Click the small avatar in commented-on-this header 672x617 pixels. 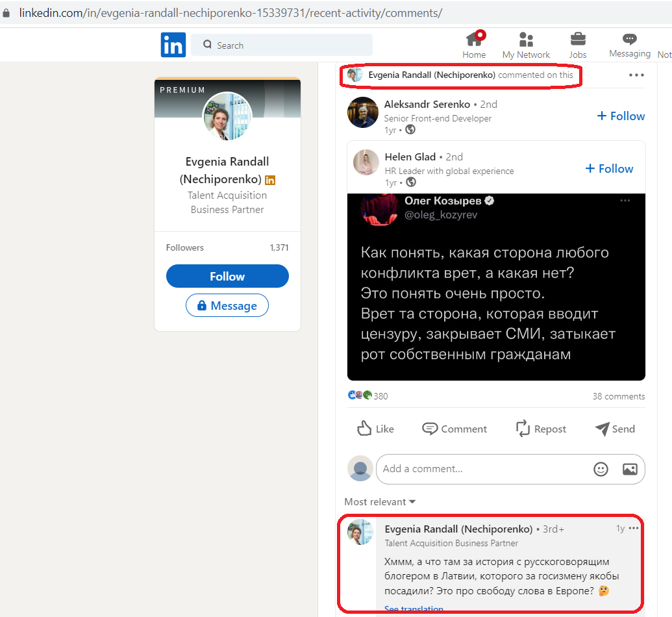(355, 75)
